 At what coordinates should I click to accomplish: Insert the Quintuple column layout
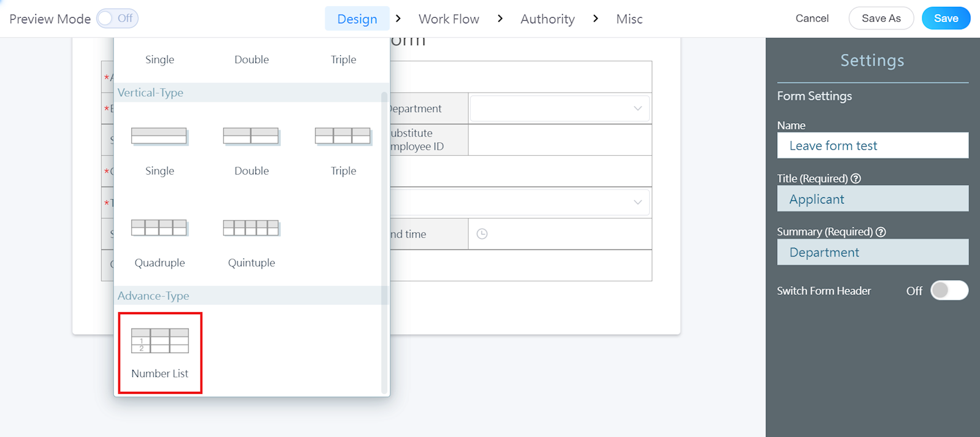tap(251, 228)
